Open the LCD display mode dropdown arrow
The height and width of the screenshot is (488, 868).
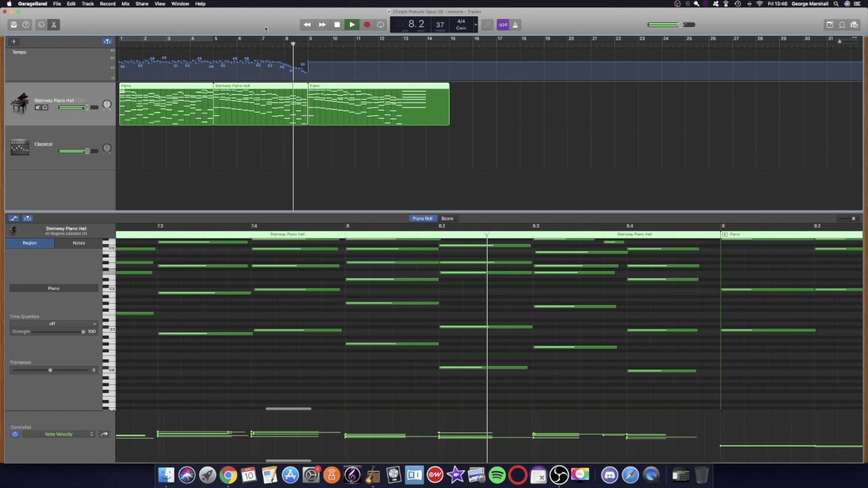click(x=475, y=24)
